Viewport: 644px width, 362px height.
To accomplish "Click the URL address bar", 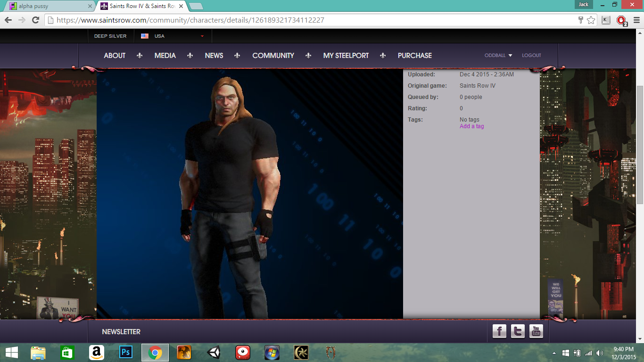I will (x=306, y=20).
